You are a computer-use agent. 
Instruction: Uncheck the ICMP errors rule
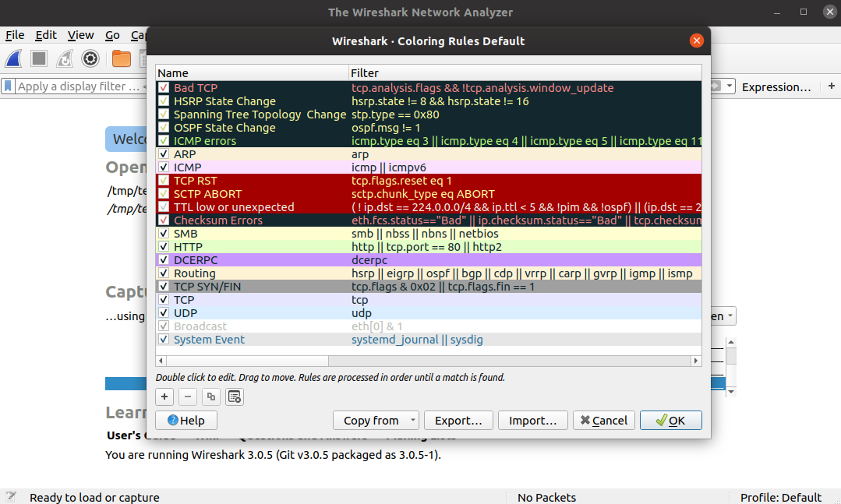coord(163,140)
